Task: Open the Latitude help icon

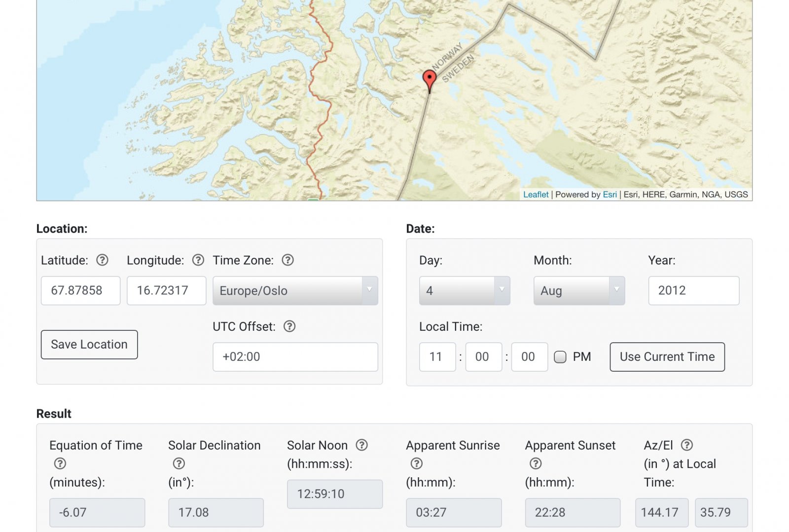Action: coord(102,260)
